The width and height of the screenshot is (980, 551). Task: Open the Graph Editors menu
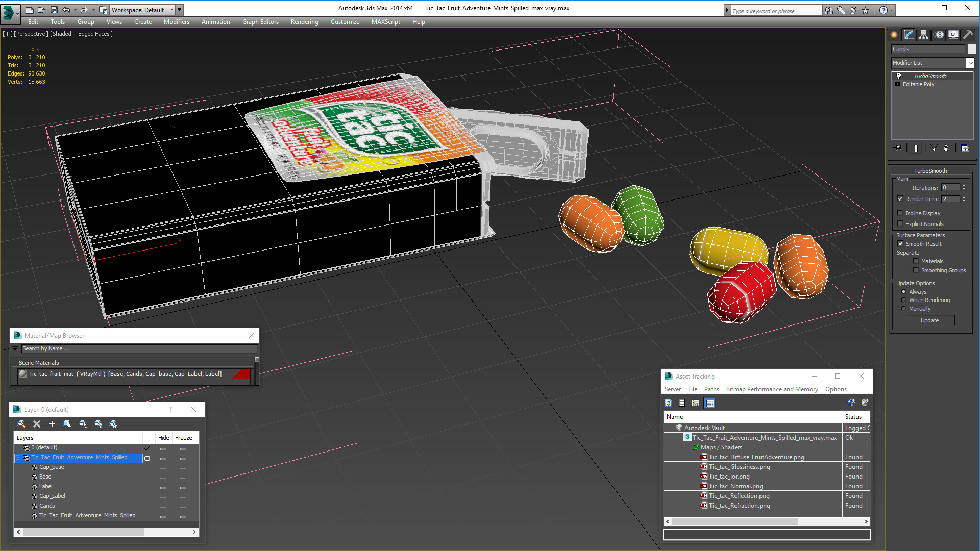click(x=260, y=22)
